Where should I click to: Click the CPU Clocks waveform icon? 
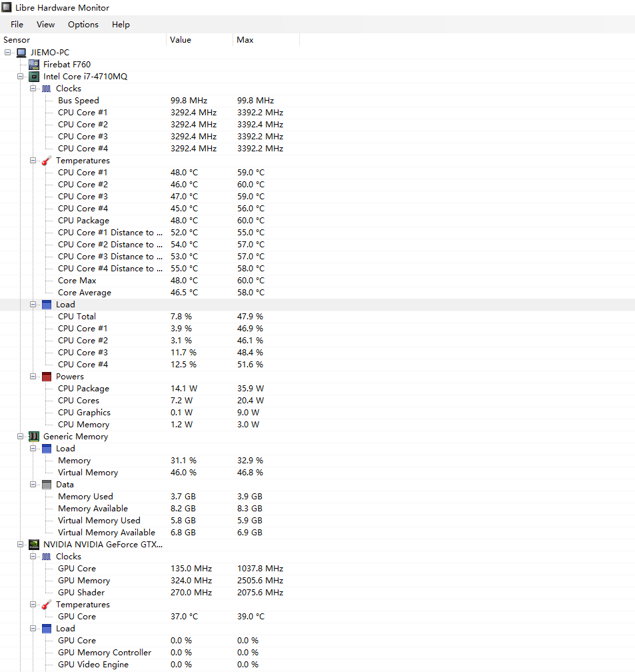(47, 89)
